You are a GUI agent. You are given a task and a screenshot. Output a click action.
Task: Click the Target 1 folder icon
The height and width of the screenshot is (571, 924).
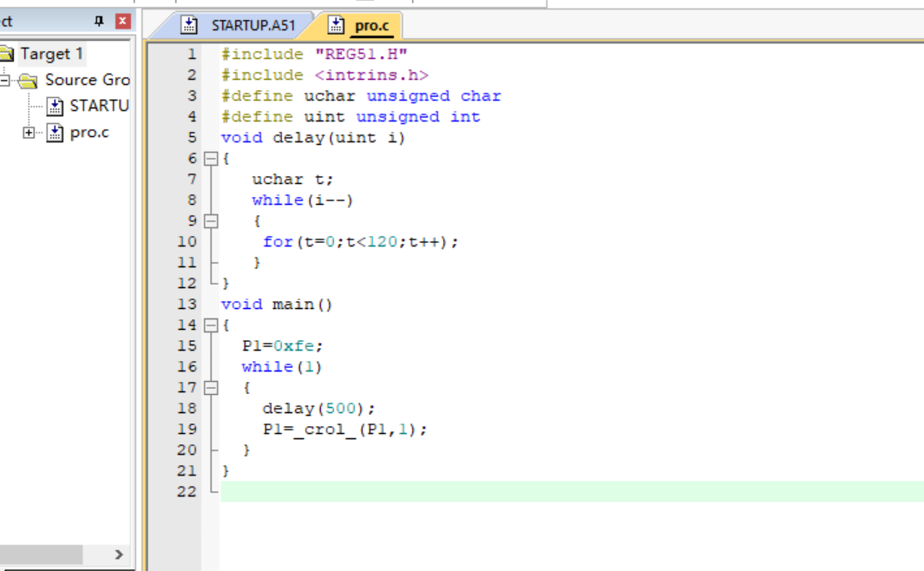point(7,54)
